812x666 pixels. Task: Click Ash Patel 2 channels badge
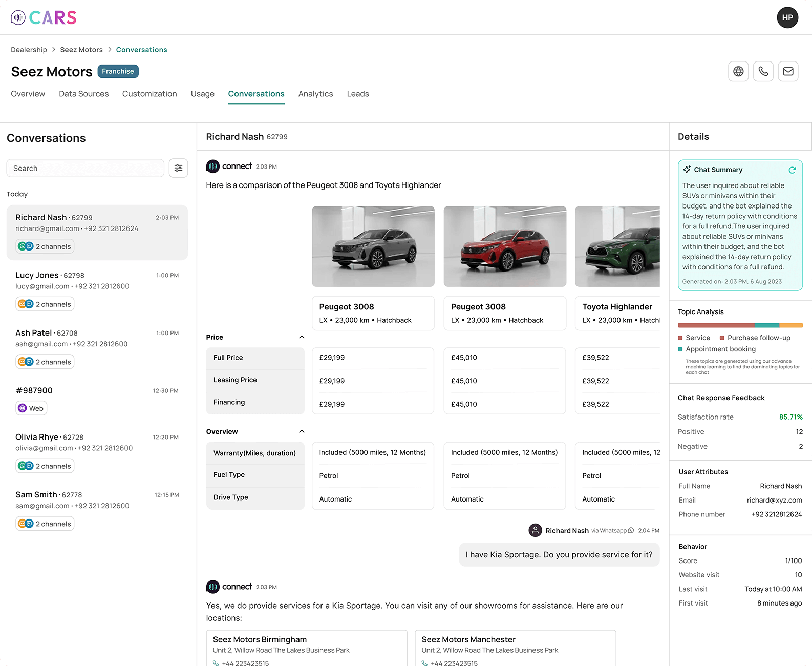[x=45, y=362]
